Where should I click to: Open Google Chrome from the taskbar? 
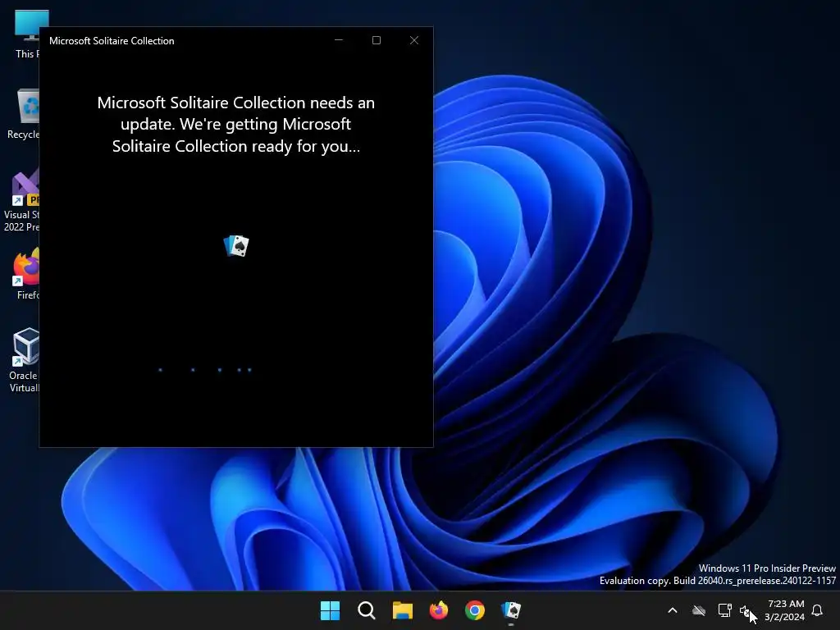coord(475,610)
